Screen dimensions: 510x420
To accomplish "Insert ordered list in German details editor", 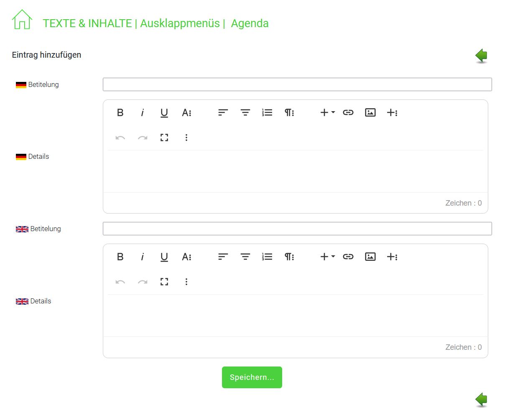I will pos(267,112).
